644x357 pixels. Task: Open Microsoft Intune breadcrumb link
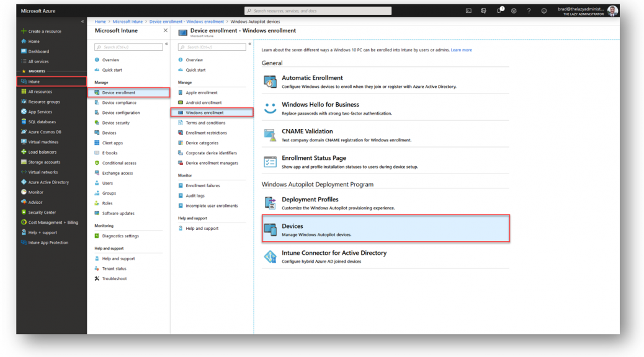point(128,22)
